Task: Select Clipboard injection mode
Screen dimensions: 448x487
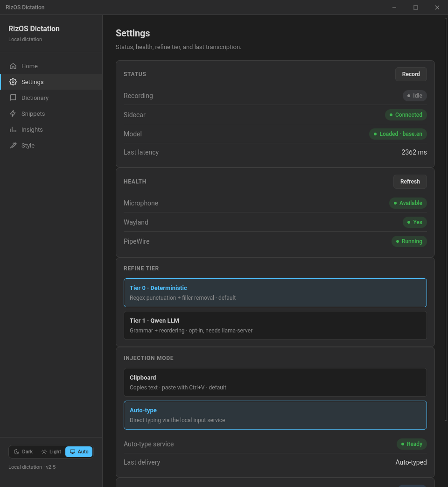Action: coord(275,382)
